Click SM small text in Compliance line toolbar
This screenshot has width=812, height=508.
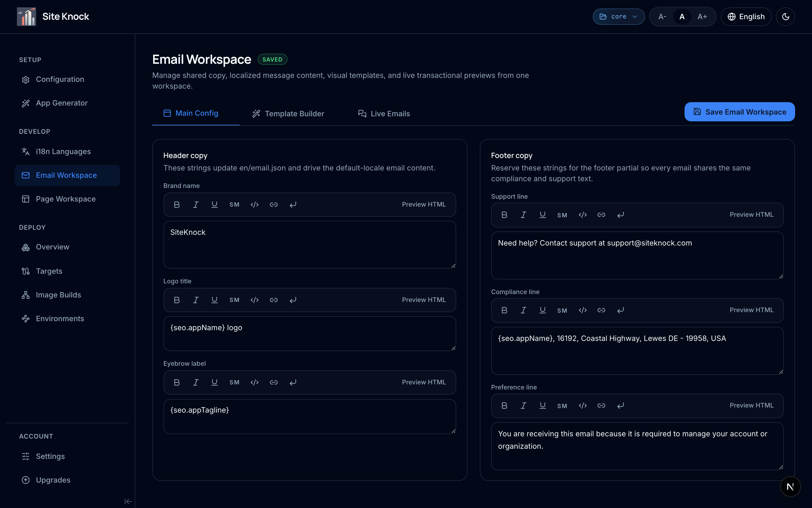[x=562, y=310]
